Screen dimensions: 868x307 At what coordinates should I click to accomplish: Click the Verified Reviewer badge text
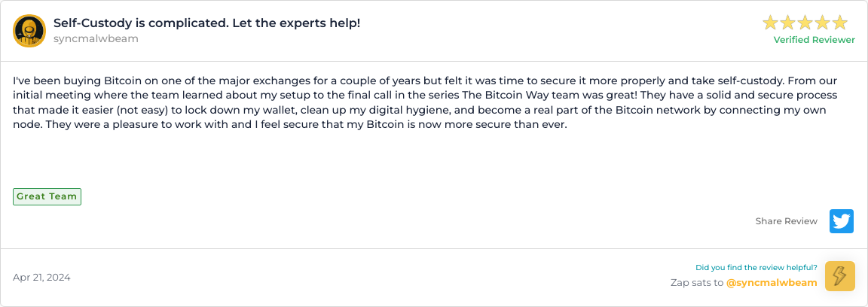point(815,40)
